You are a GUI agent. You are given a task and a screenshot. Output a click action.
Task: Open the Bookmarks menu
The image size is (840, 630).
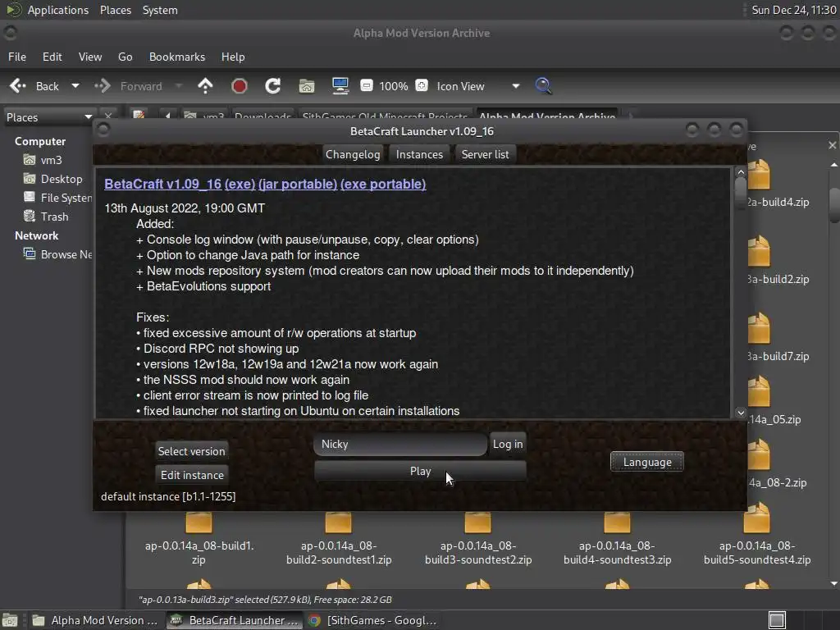(177, 57)
